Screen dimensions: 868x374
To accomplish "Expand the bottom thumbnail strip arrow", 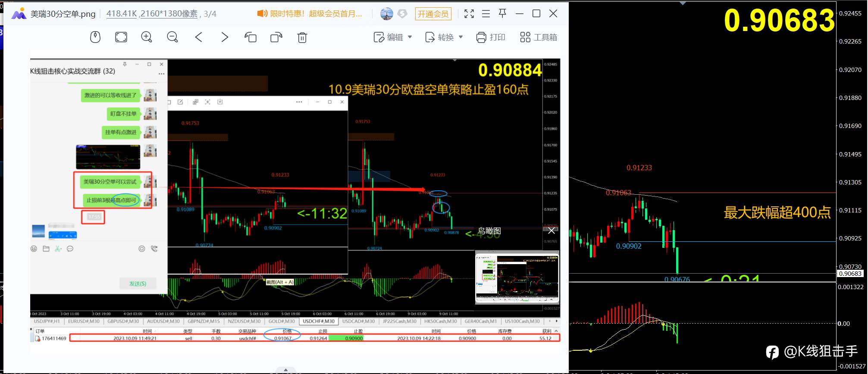I will (285, 370).
